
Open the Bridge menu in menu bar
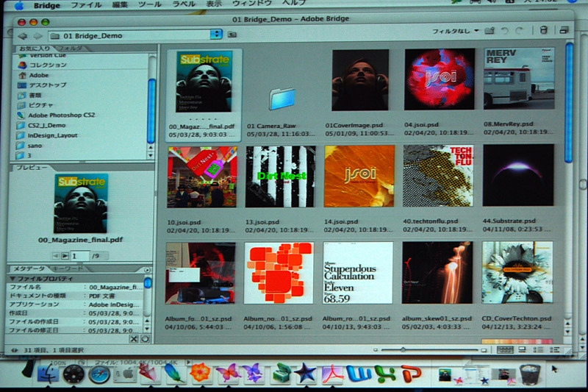click(x=47, y=5)
